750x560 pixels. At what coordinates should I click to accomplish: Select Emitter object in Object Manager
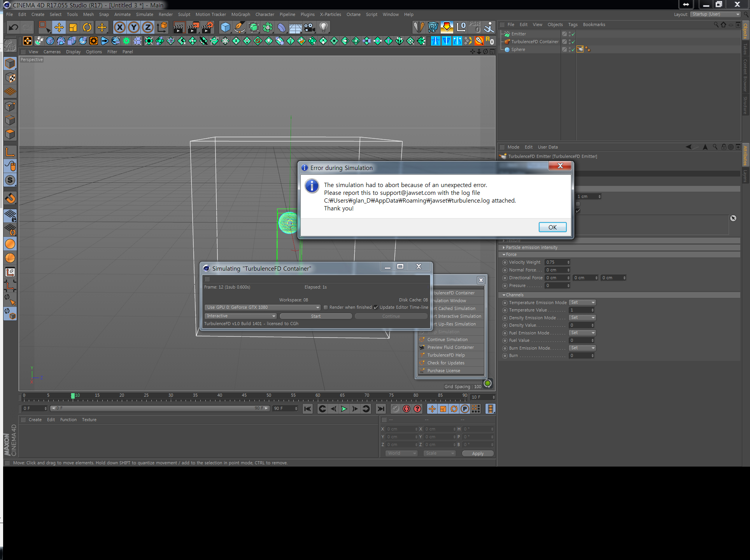coord(519,34)
